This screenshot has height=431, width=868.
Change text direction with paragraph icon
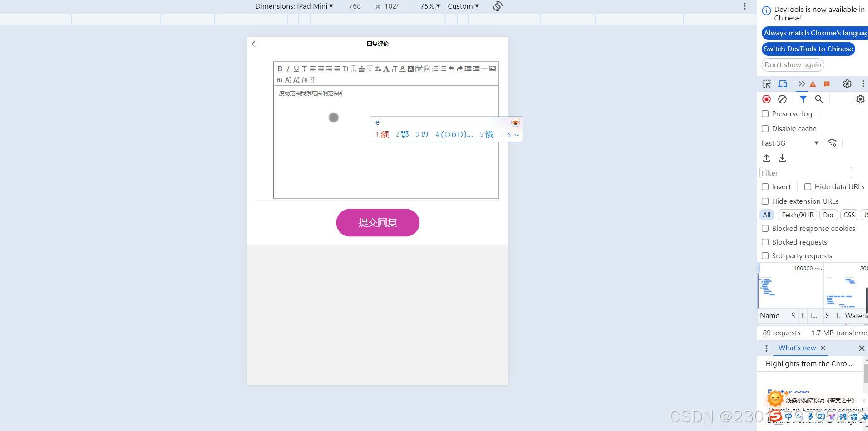coord(312,80)
